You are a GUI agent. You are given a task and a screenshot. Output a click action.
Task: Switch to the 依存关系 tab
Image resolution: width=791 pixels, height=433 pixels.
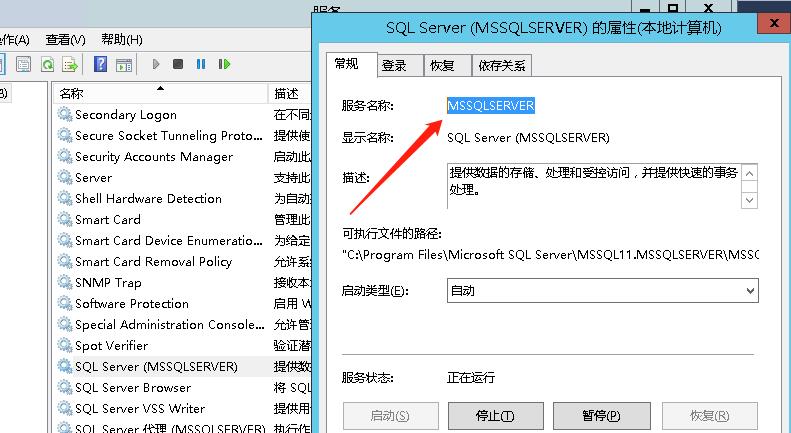tap(501, 66)
